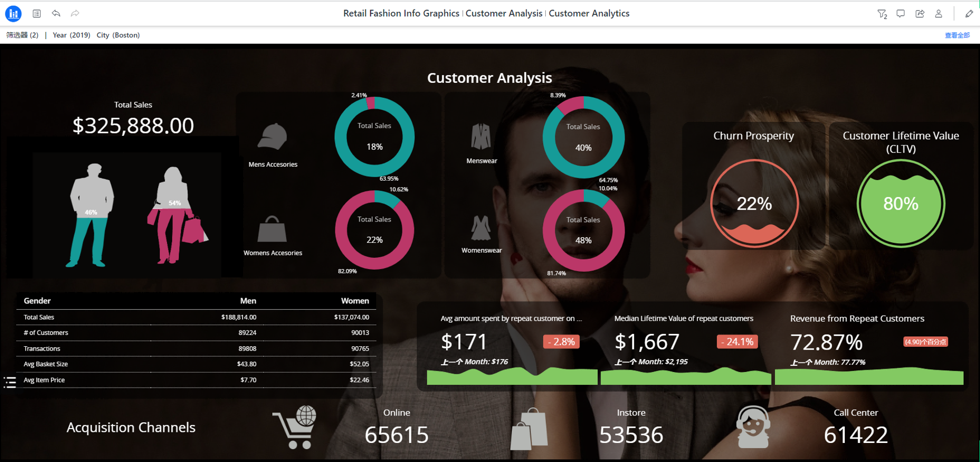Open the Retail Fashion Info Graphics breadcrumb

click(x=401, y=13)
